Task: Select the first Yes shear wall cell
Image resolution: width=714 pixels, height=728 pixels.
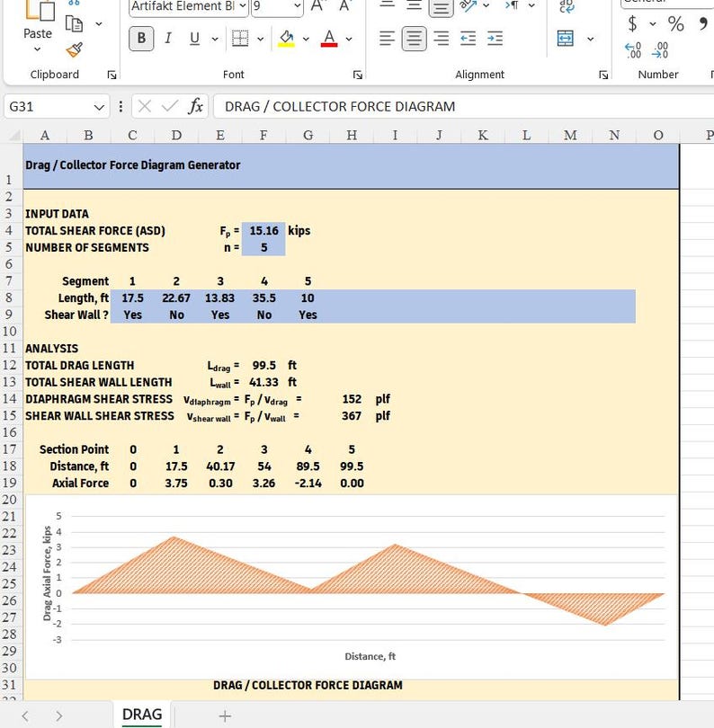Action: coord(132,315)
